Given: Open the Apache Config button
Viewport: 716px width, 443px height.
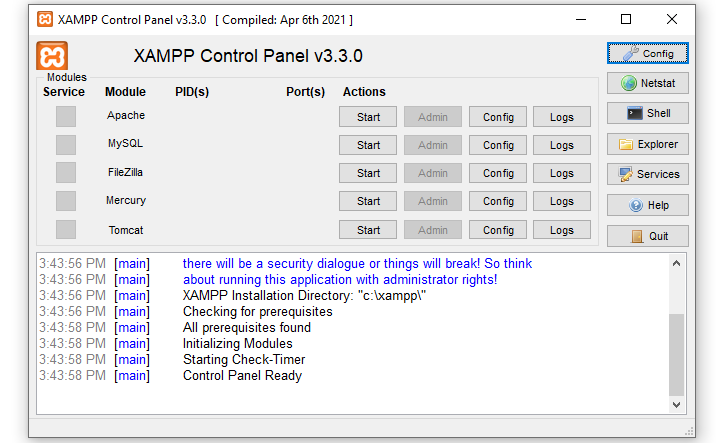Looking at the screenshot, I should (498, 117).
